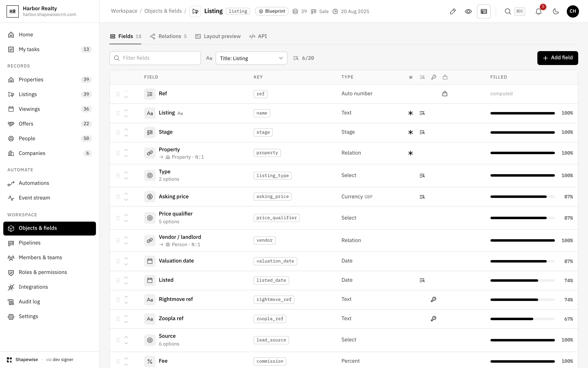This screenshot has height=368, width=588.
Task: Toggle required asterisk on Stage row
Action: point(410,132)
